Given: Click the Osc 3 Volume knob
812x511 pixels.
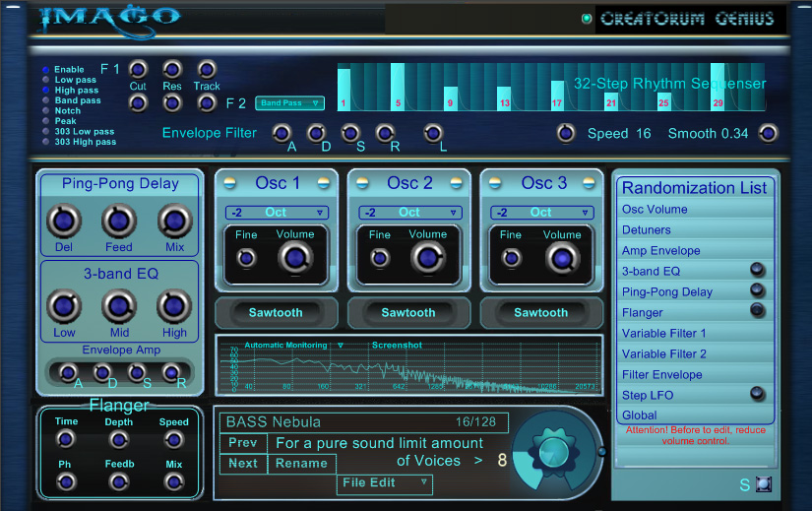Looking at the screenshot, I should pos(562,258).
